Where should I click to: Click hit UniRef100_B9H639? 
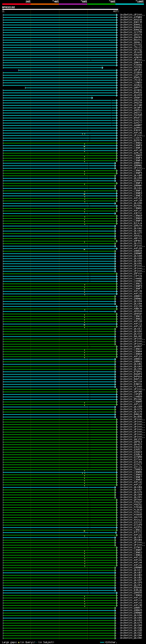pyautogui.click(x=131, y=30)
